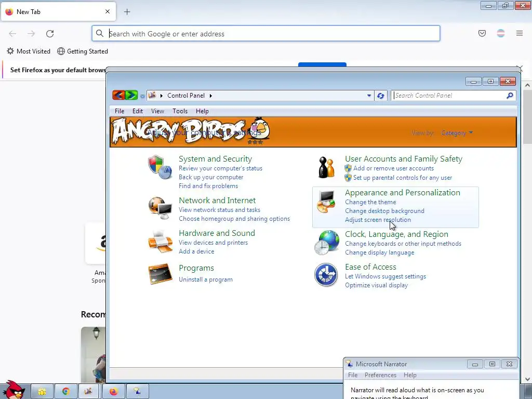Open the Control Panel View menu
This screenshot has height=399, width=532.
[x=157, y=111]
